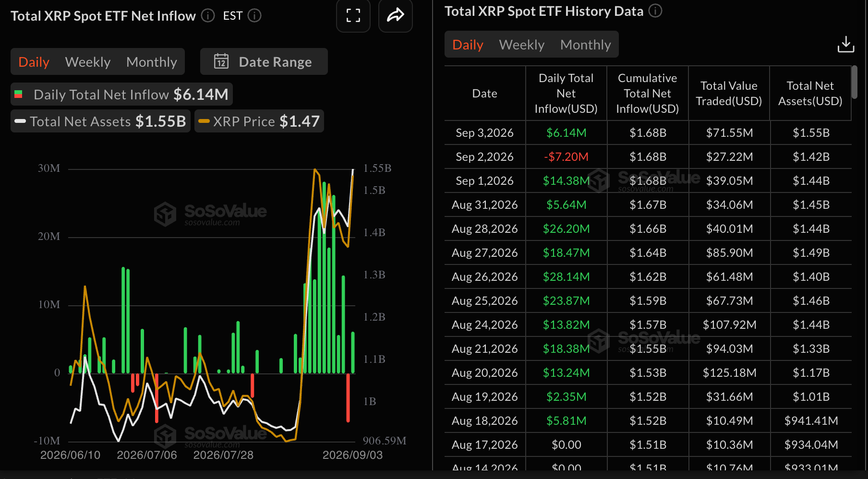The width and height of the screenshot is (868, 479).
Task: Click Cumulative Total Net Inflow(USD) header
Action: coord(648,94)
